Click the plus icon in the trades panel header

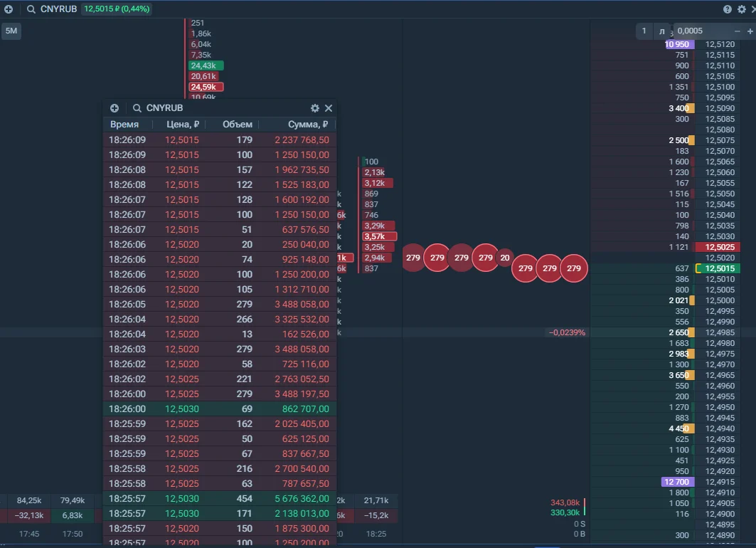pos(115,108)
